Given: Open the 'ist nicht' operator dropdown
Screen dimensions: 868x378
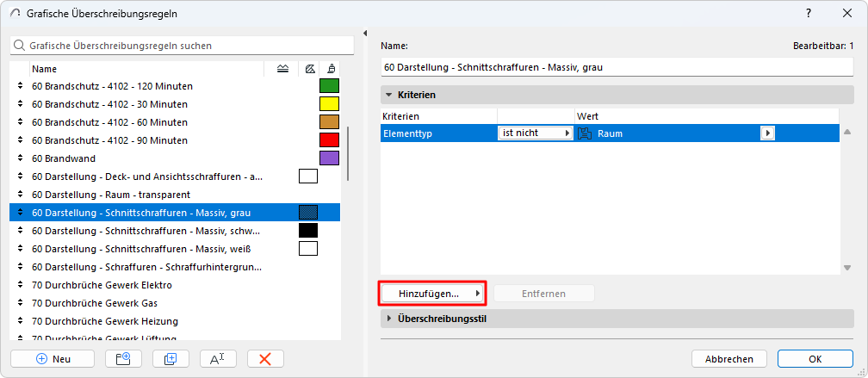Looking at the screenshot, I should 536,133.
